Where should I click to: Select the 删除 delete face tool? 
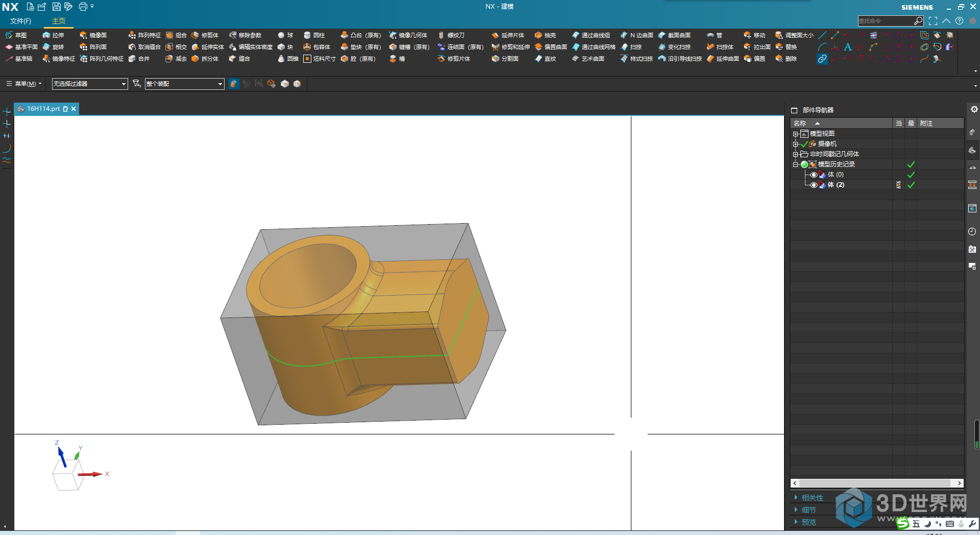click(x=786, y=59)
